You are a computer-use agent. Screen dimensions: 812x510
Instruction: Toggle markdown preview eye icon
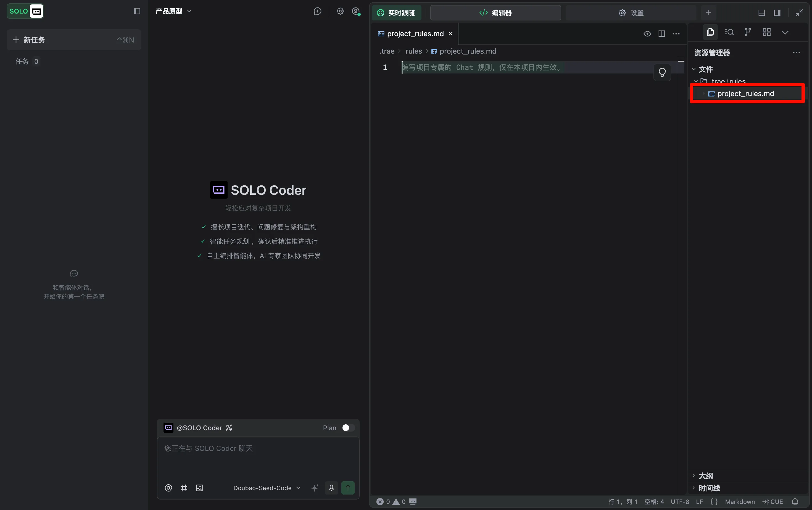647,34
